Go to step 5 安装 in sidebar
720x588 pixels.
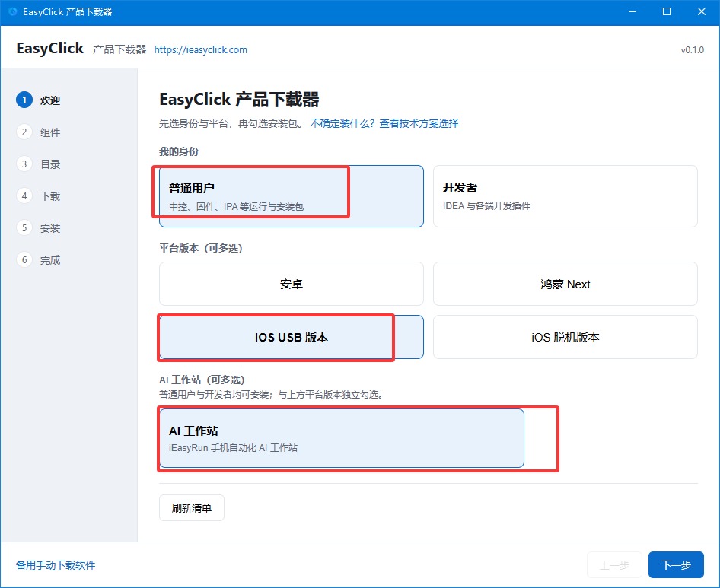(x=39, y=228)
